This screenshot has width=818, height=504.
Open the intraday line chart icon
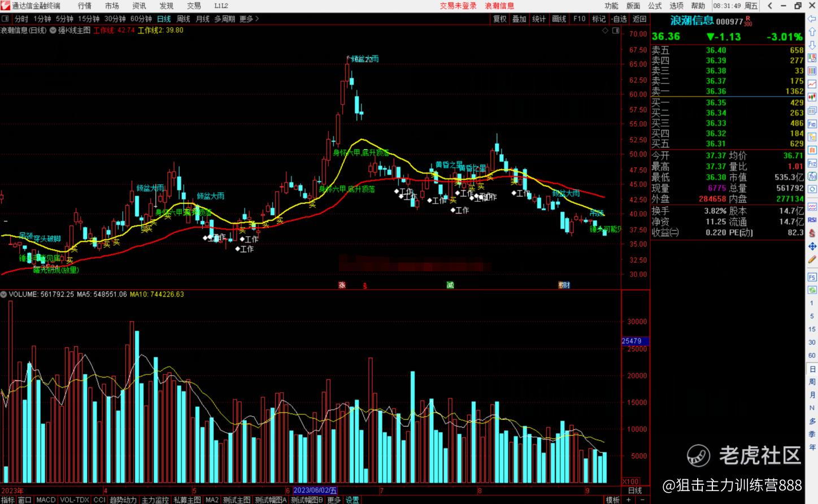(812, 84)
